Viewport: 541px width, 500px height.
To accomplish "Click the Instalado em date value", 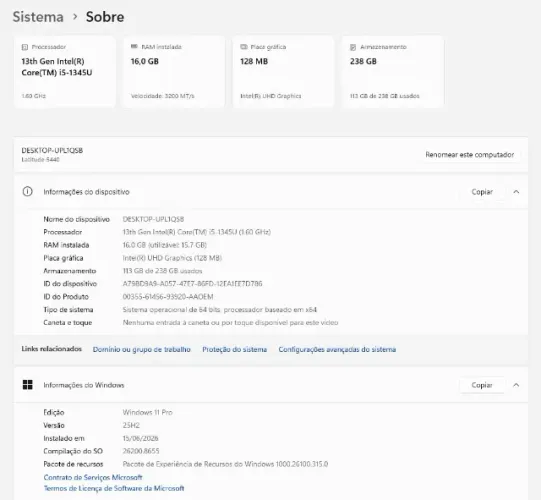I will (x=140, y=438).
